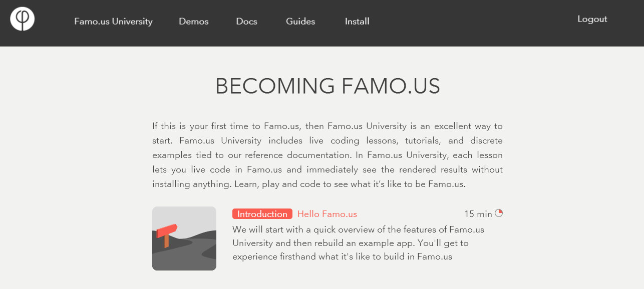This screenshot has height=289, width=644.
Task: Click the red signpost in the lesson image
Action: click(167, 232)
